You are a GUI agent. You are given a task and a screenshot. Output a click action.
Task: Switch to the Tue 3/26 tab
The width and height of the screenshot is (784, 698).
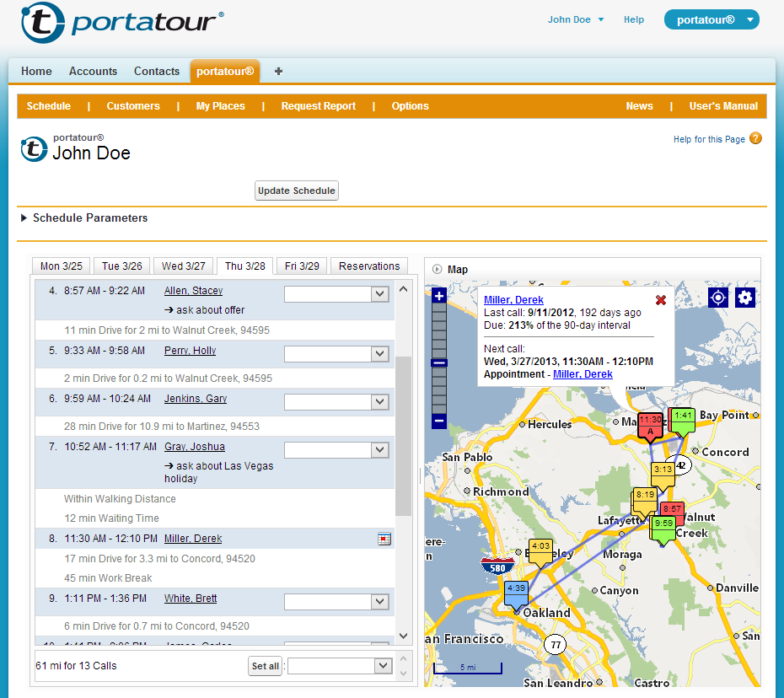tap(122, 266)
